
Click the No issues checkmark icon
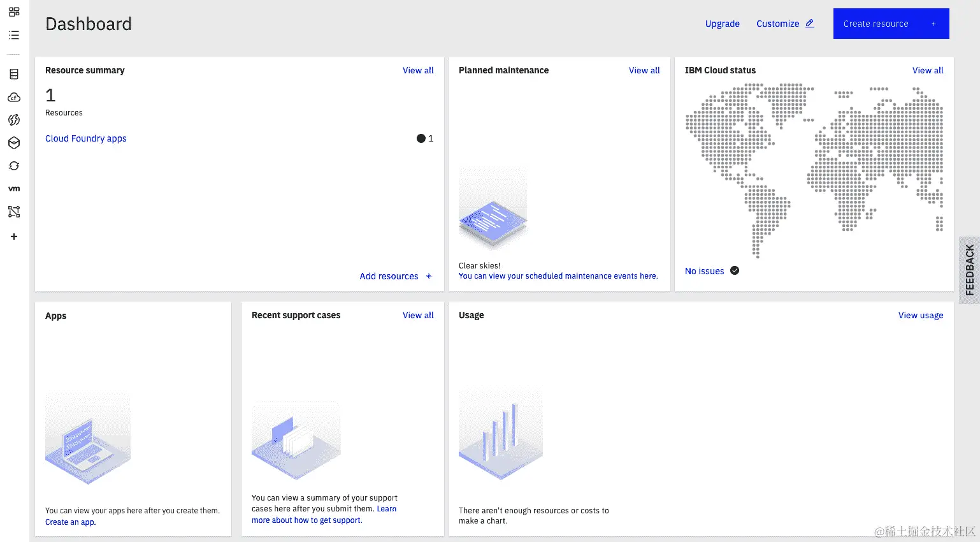(735, 270)
